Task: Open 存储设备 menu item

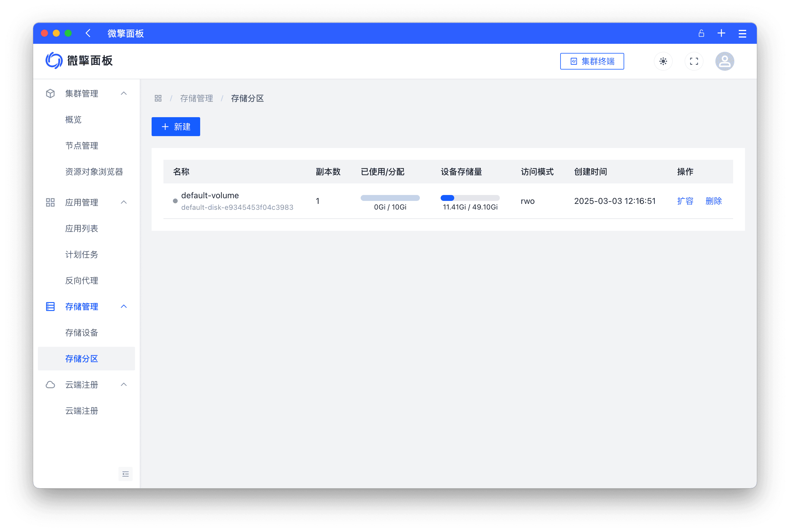Action: coord(81,333)
